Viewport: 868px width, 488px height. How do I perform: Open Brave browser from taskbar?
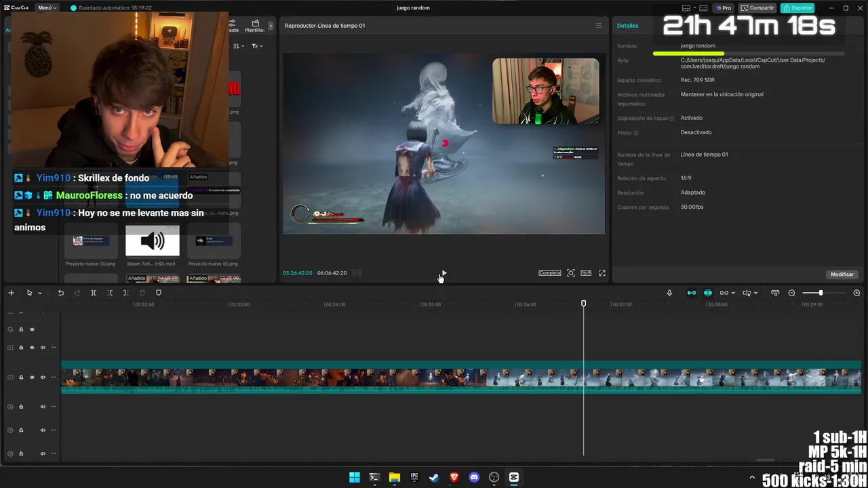pos(454,477)
